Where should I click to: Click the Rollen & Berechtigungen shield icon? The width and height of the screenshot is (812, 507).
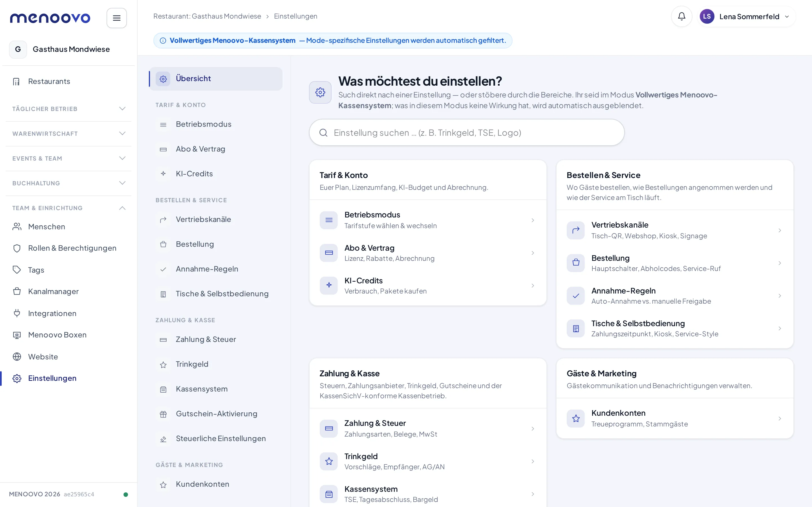click(x=17, y=248)
